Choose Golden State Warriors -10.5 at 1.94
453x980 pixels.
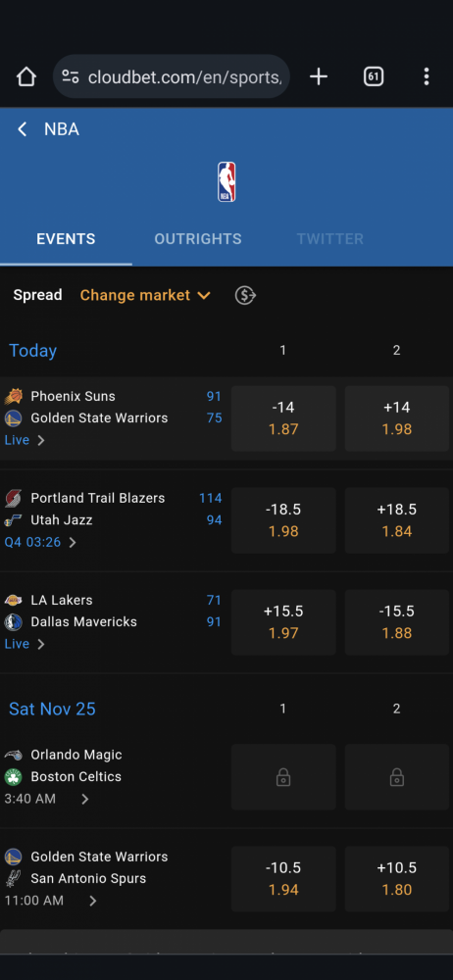point(283,879)
